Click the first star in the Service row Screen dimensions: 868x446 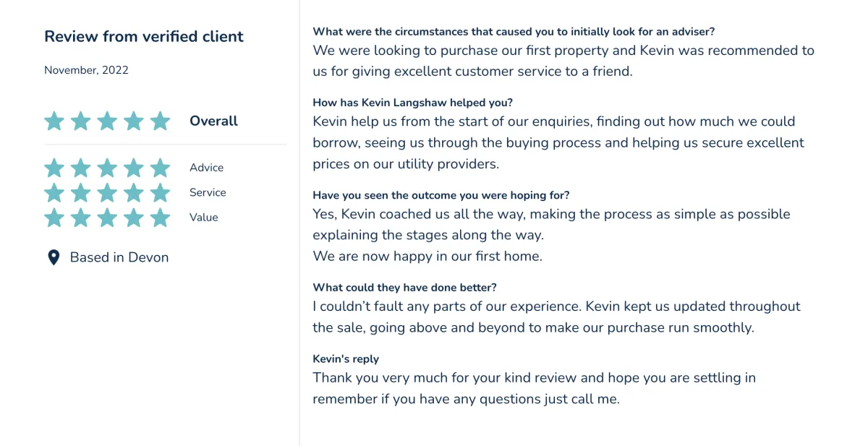tap(54, 193)
